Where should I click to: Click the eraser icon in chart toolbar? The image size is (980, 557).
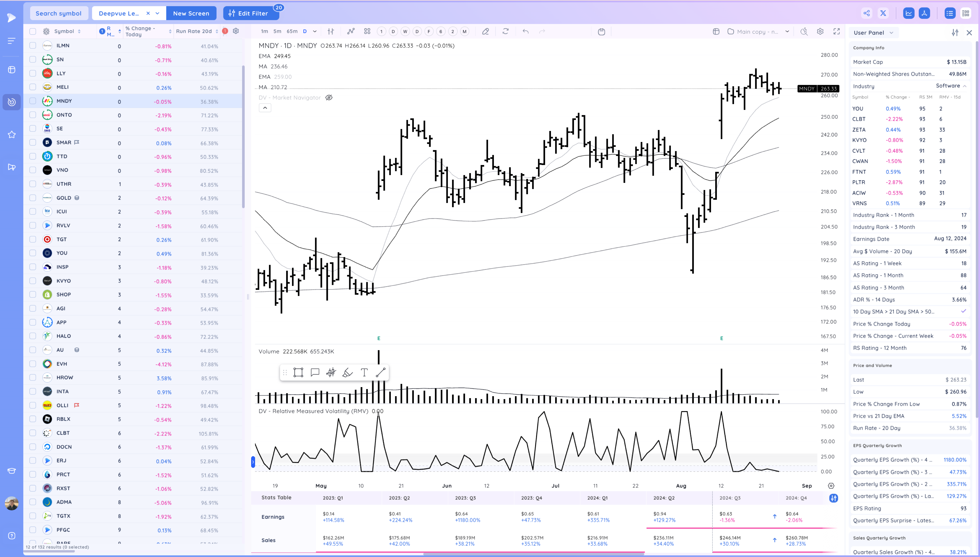coord(485,31)
